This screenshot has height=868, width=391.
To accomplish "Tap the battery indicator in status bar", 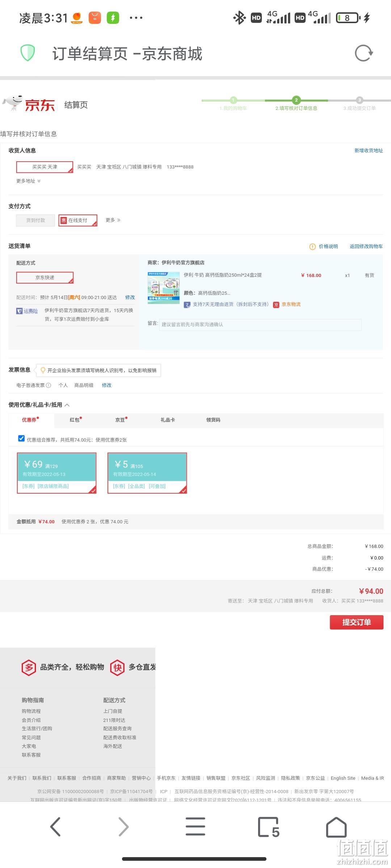I will point(348,18).
